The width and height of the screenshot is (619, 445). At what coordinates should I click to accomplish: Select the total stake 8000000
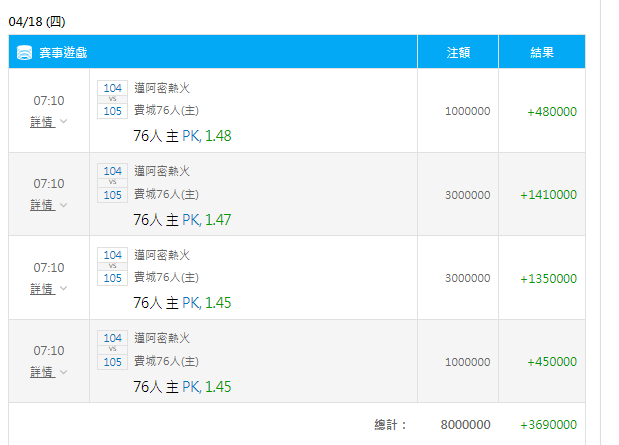pyautogui.click(x=465, y=425)
